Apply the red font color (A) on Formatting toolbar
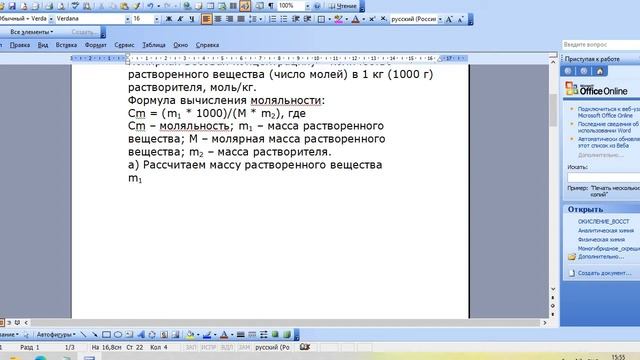Screen dimensions: 640x360 pyautogui.click(x=356, y=19)
